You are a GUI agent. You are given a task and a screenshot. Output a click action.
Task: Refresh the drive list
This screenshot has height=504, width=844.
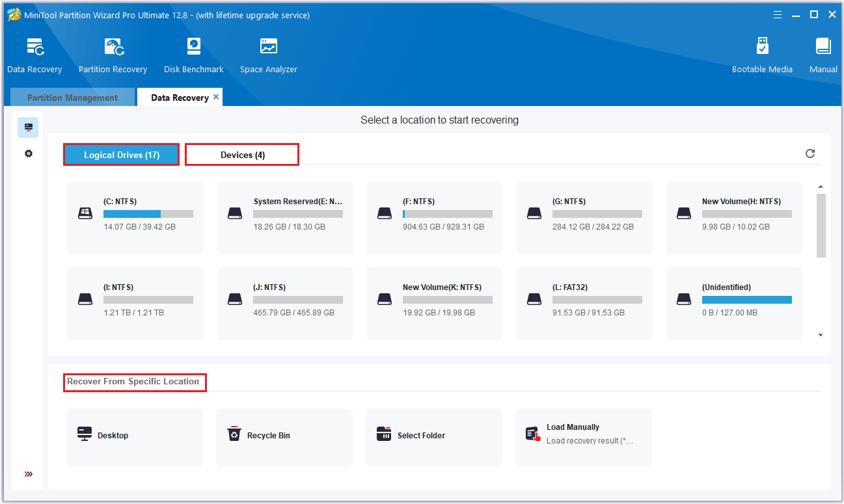(x=810, y=153)
